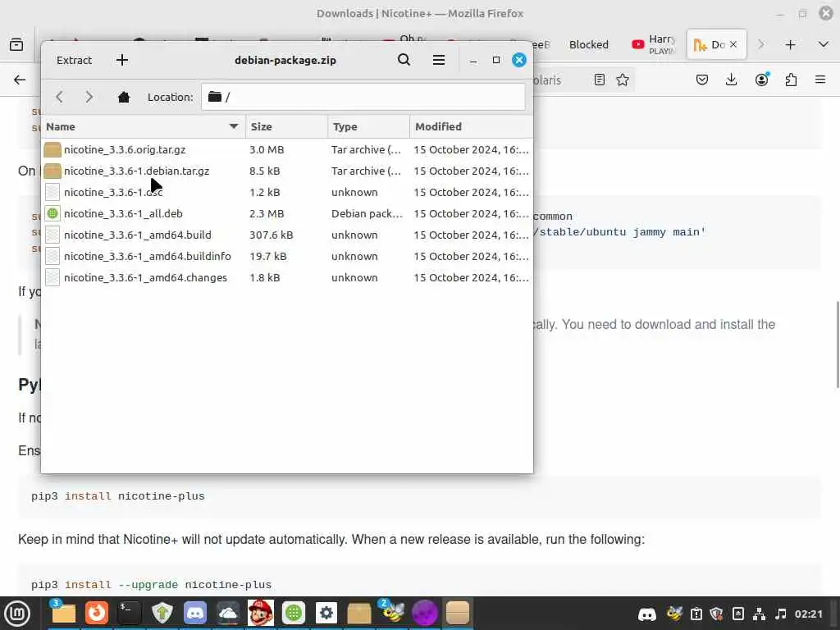Open Update Manager shield in taskbar

(162, 614)
